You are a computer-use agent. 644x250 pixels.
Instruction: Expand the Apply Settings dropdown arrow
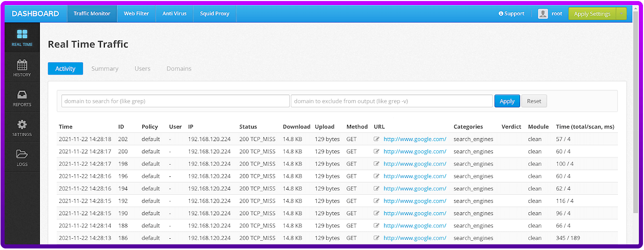pyautogui.click(x=621, y=14)
